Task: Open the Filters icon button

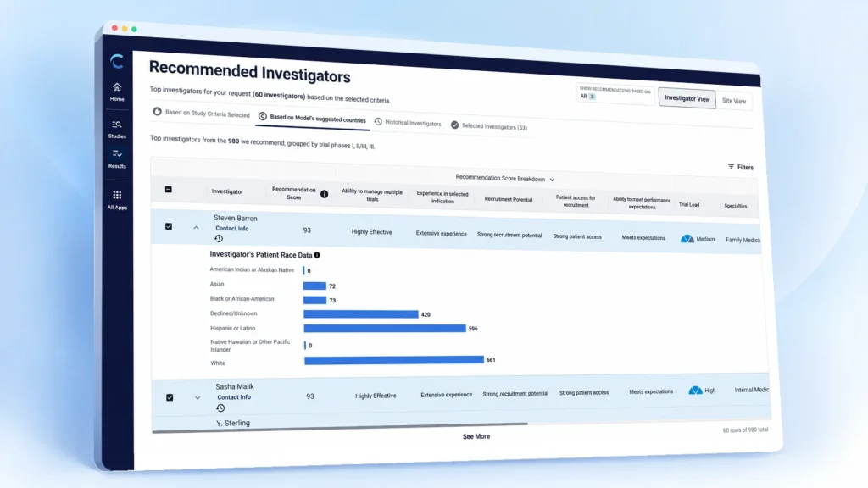Action: point(740,167)
